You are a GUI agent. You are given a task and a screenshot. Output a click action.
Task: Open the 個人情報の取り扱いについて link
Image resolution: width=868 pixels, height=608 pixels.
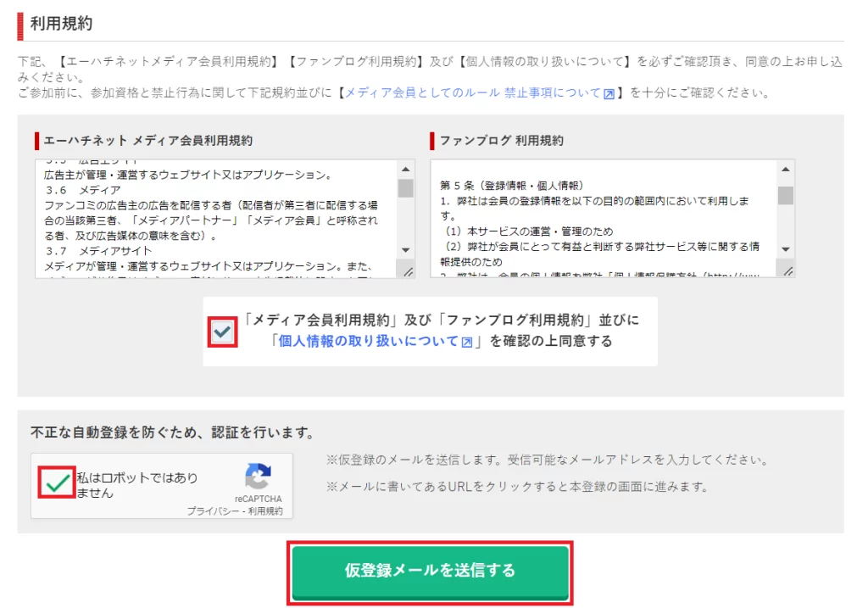[x=369, y=342]
